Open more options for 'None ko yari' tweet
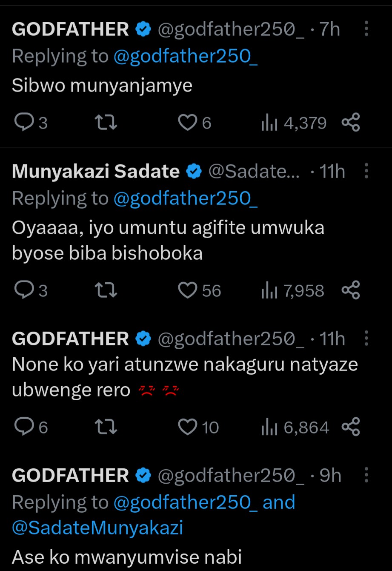This screenshot has height=571, width=392. tap(366, 339)
